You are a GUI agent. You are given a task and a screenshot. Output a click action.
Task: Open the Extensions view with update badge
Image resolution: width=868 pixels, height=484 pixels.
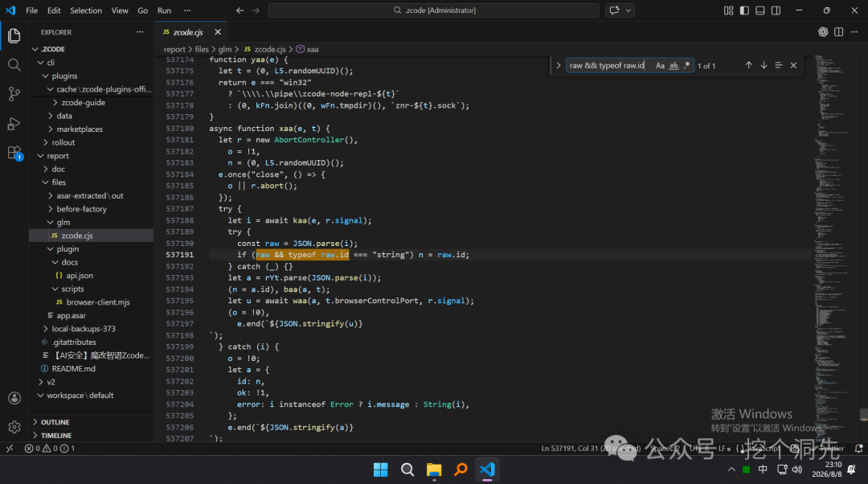tap(14, 153)
